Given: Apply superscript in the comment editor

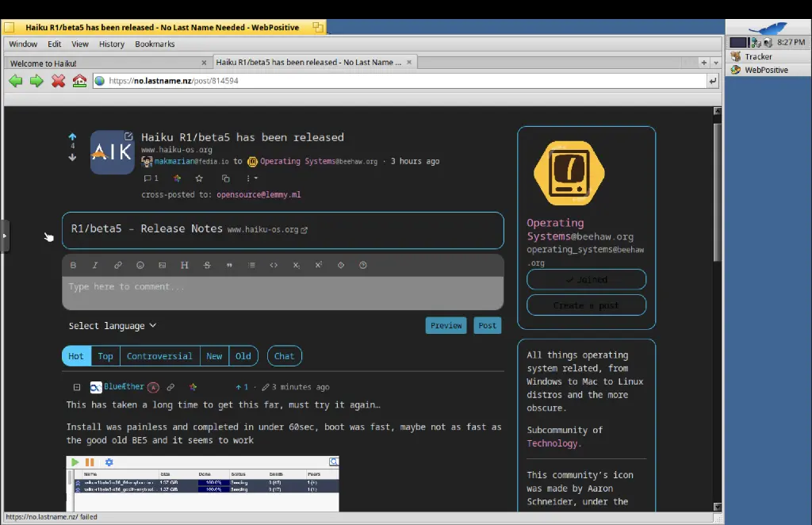Looking at the screenshot, I should pos(319,265).
